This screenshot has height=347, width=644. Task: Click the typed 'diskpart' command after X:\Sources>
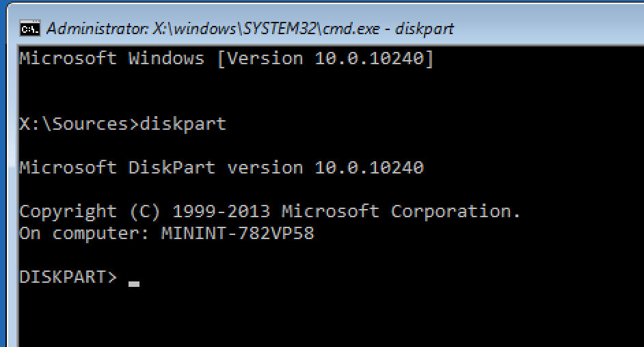[183, 124]
